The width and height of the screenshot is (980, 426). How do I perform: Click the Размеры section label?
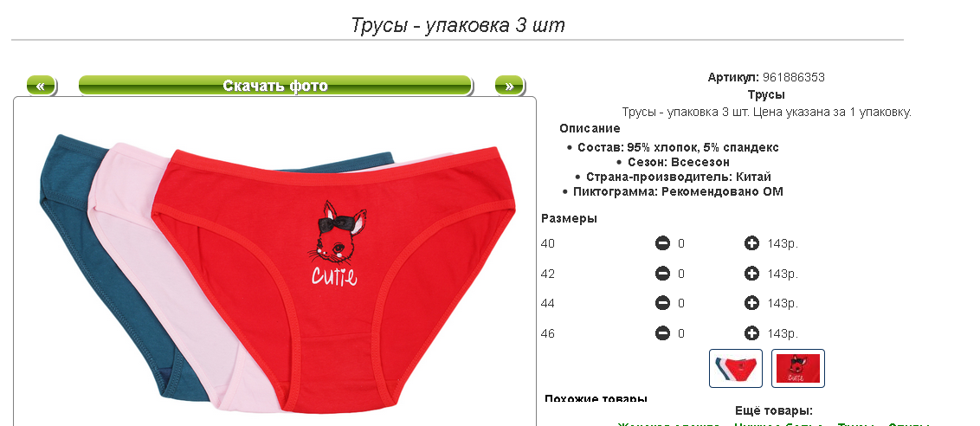pyautogui.click(x=569, y=218)
